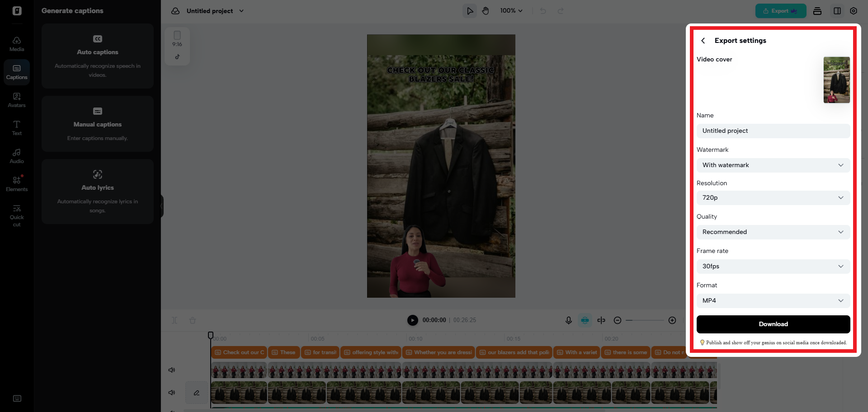Open the Media tab in sidebar

(x=17, y=44)
